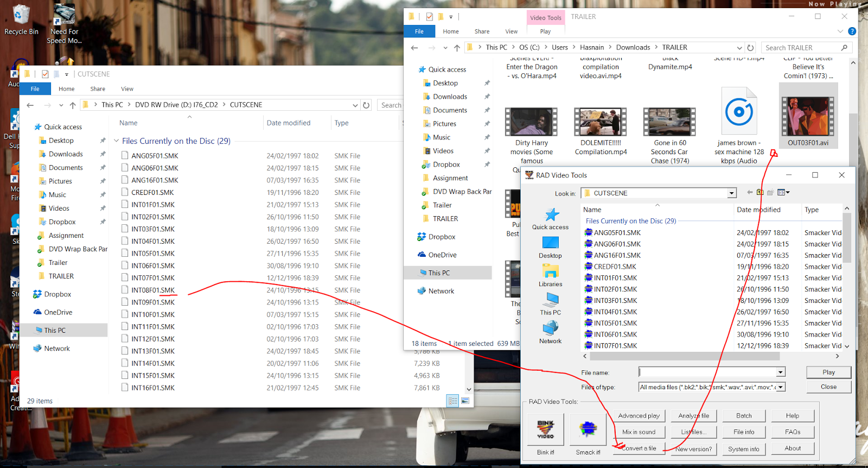Open This PC in RAD dialog places bar
Screen dimensions: 868x468
pos(550,303)
